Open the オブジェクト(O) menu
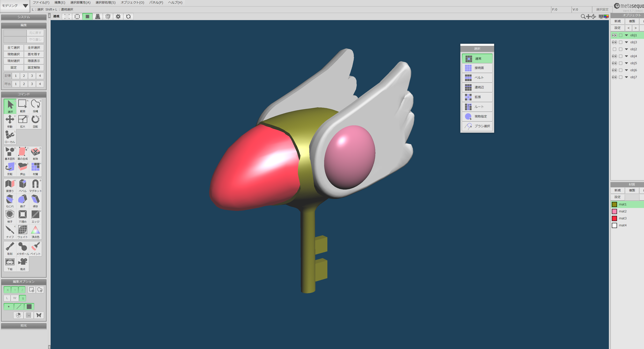The image size is (644, 349). 132,3
